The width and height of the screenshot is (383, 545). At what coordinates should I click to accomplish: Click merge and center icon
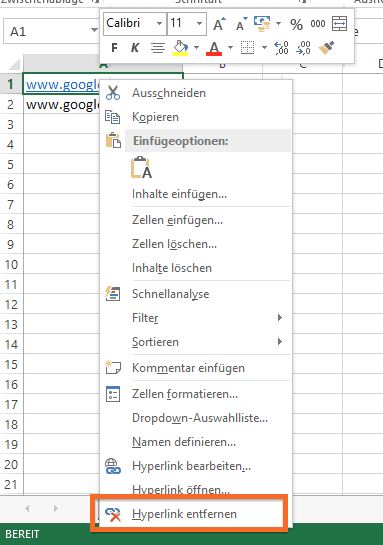pyautogui.click(x=340, y=24)
